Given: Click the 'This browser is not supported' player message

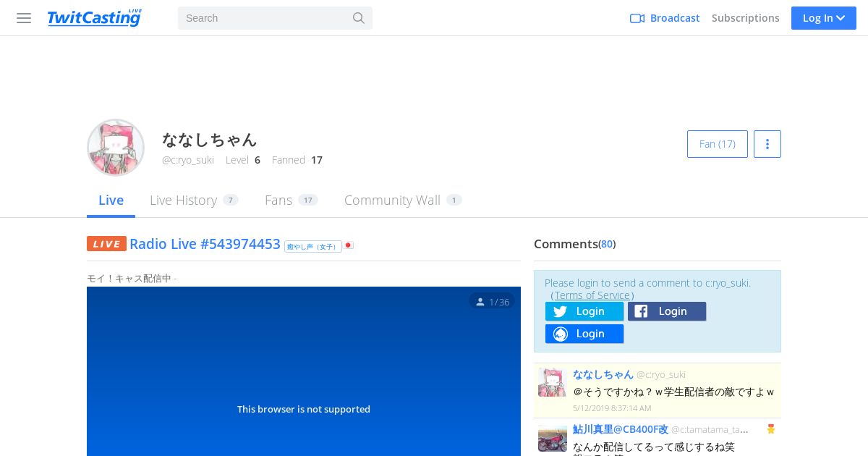Looking at the screenshot, I should 304,409.
